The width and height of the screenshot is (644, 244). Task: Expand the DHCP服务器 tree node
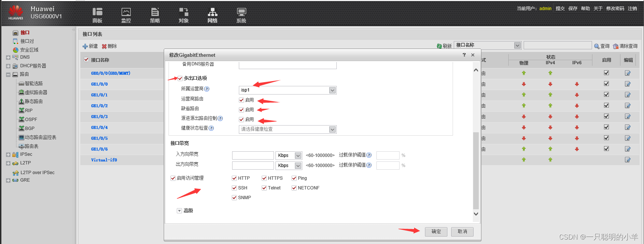(x=8, y=66)
